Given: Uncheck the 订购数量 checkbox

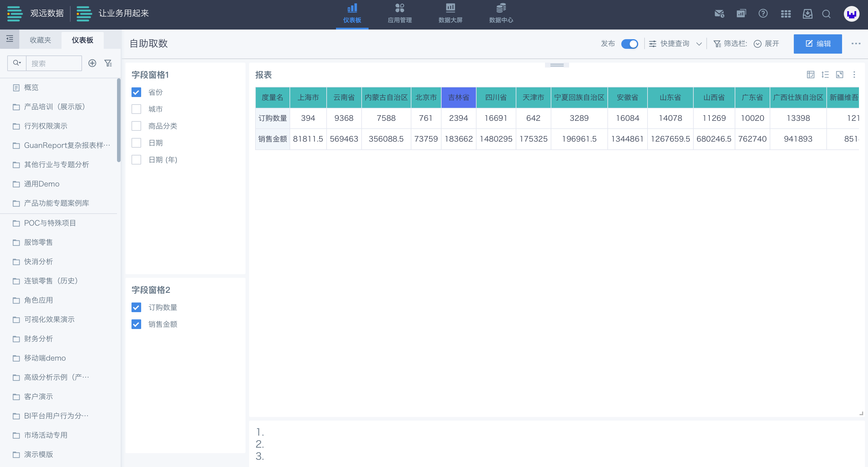Looking at the screenshot, I should [x=136, y=307].
